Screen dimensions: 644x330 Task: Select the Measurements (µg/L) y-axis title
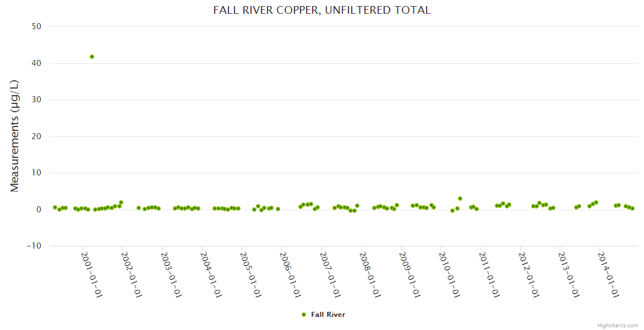tap(15, 136)
